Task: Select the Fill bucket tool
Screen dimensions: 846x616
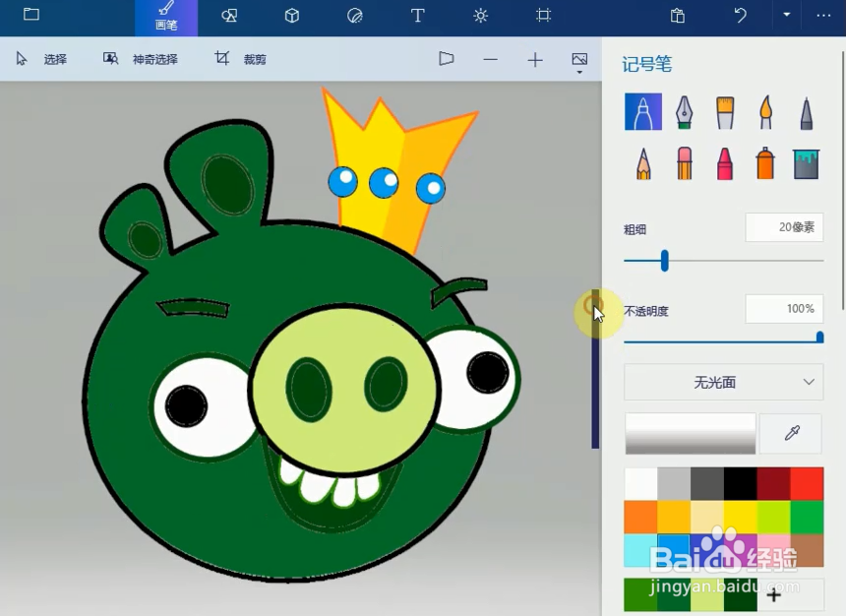Action: pos(806,164)
